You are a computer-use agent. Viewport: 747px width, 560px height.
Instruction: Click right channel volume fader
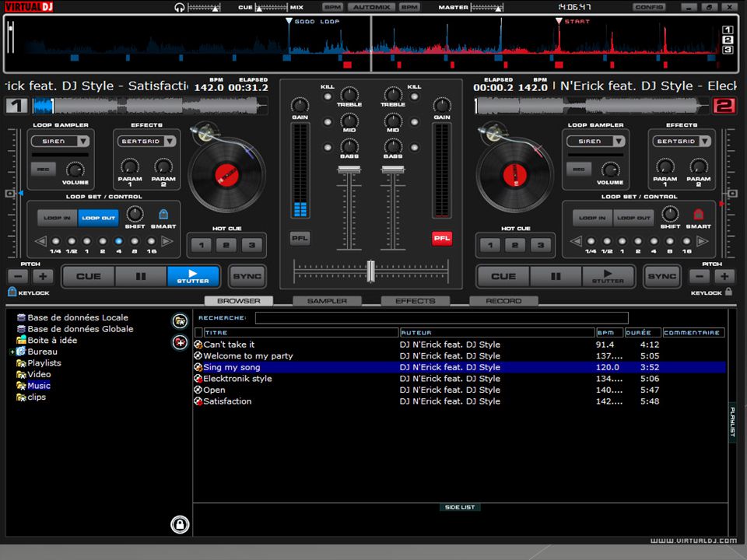click(393, 170)
